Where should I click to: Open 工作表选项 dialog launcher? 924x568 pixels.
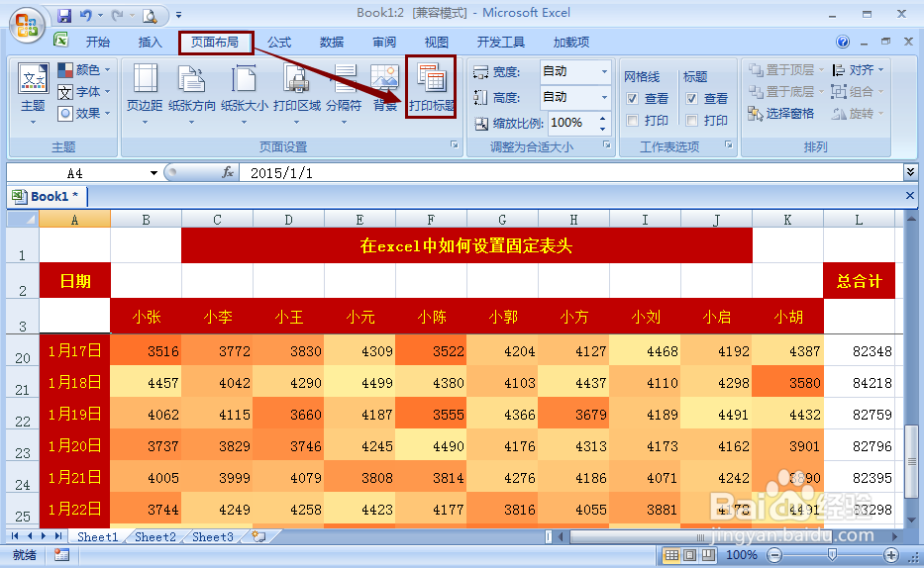coord(729,144)
